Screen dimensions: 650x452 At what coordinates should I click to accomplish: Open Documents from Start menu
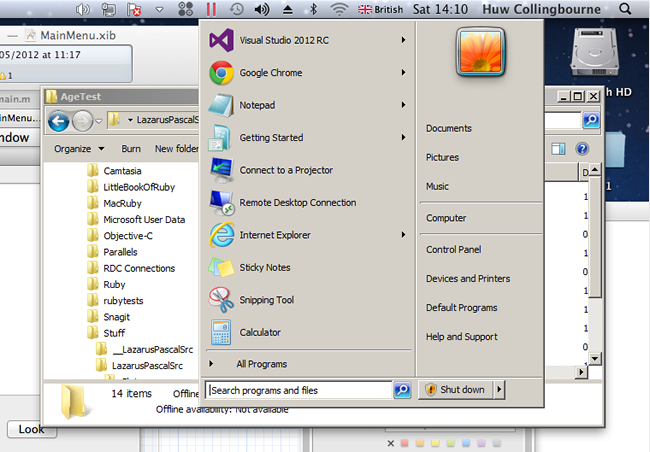tap(449, 129)
